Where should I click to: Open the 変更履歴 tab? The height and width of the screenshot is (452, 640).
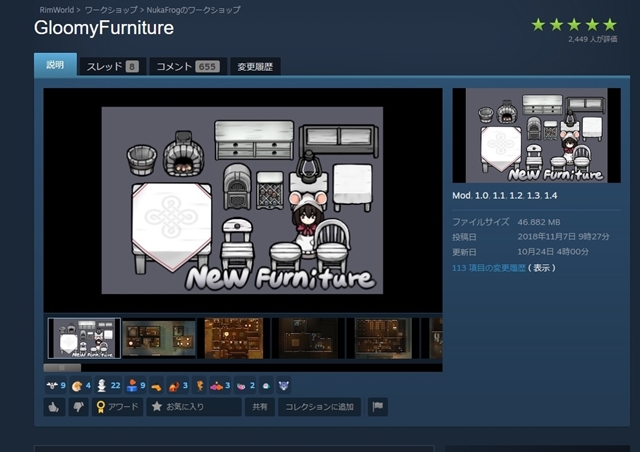pyautogui.click(x=255, y=67)
